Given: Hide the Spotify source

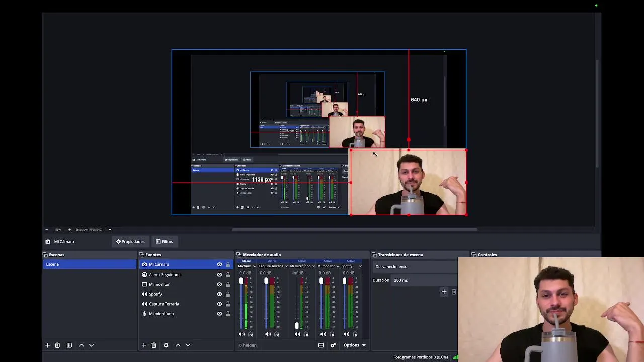Looking at the screenshot, I should pos(219,294).
